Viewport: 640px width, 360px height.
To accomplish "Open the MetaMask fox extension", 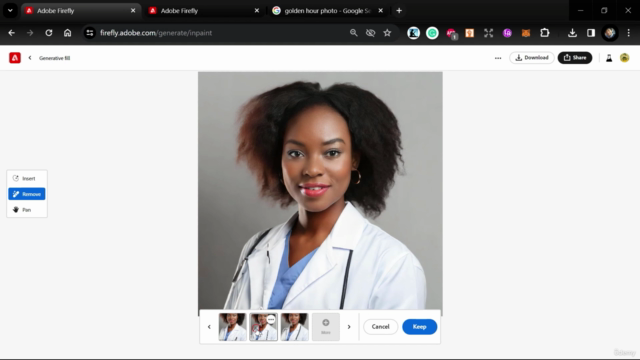I will [x=526, y=33].
